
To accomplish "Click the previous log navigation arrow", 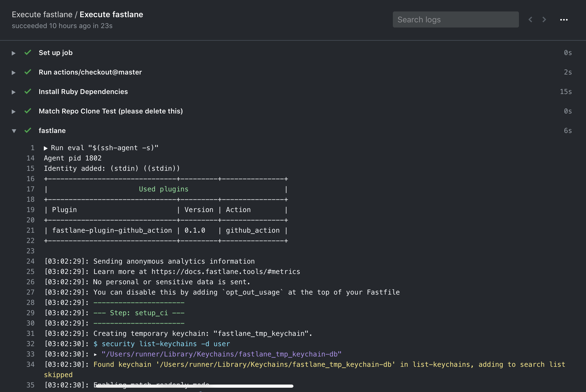I will [x=530, y=19].
